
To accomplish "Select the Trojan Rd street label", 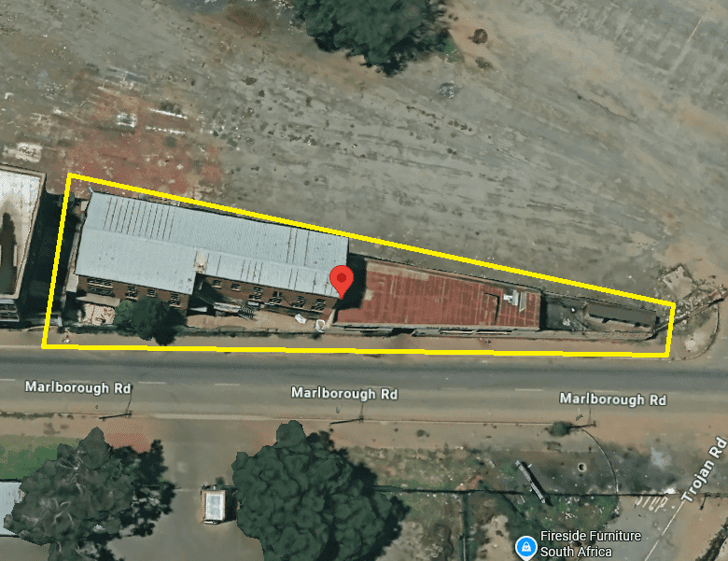I will tap(704, 470).
